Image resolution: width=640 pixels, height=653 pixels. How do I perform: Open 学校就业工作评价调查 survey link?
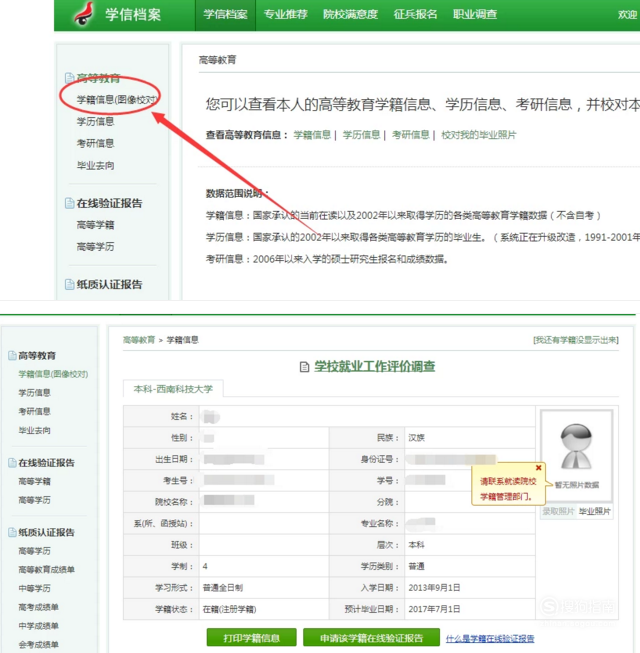[374, 366]
